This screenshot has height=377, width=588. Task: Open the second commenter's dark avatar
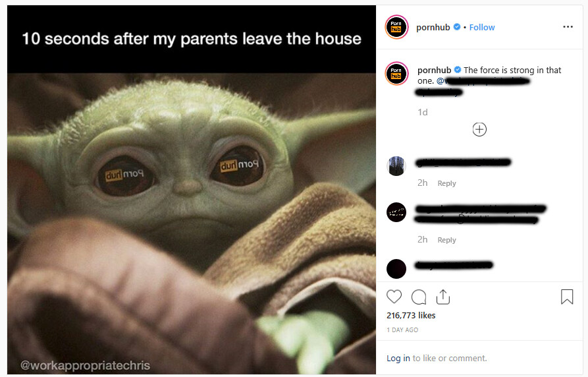[x=396, y=212]
